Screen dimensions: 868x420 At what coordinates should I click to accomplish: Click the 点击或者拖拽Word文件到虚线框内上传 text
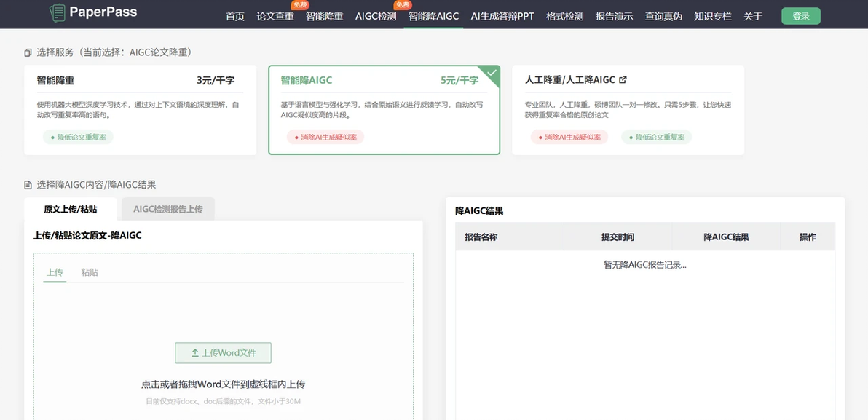[223, 384]
